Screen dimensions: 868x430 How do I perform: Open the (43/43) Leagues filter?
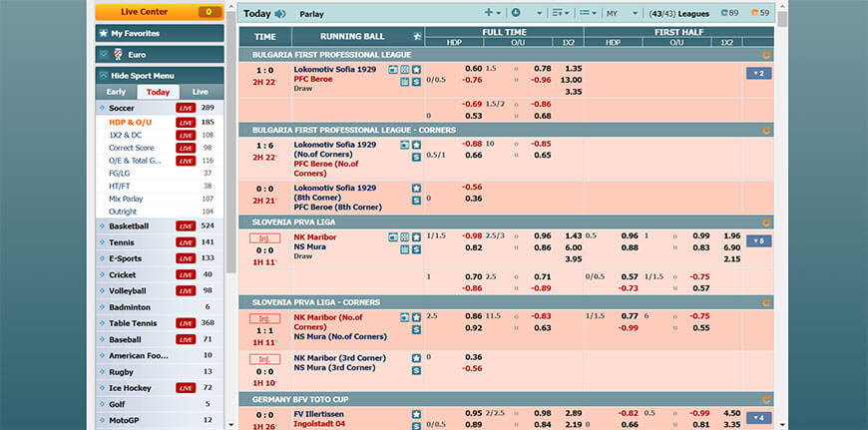click(679, 14)
